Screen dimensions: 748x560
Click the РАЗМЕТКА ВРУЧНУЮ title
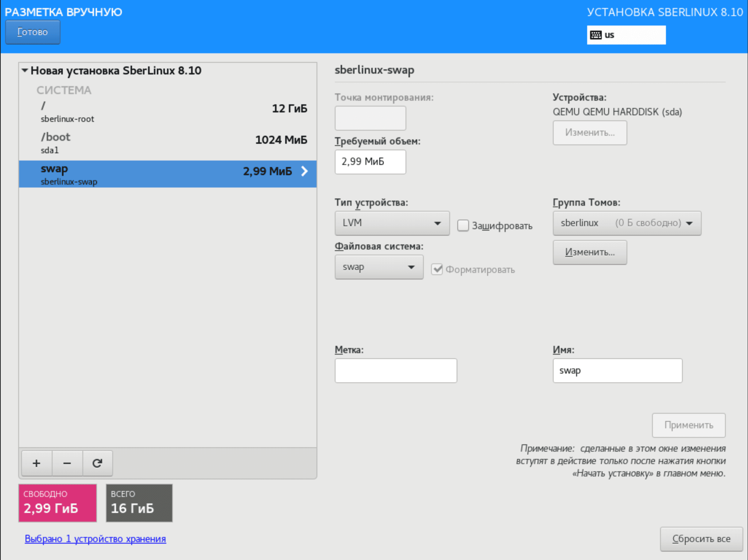pyautogui.click(x=63, y=12)
